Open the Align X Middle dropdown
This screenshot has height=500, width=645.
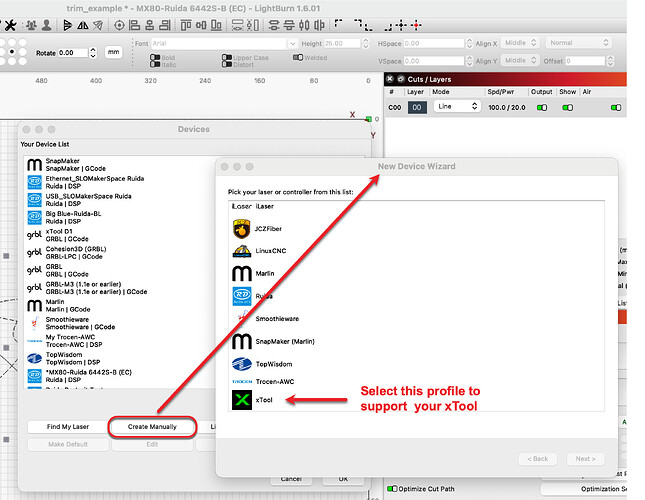(x=520, y=43)
